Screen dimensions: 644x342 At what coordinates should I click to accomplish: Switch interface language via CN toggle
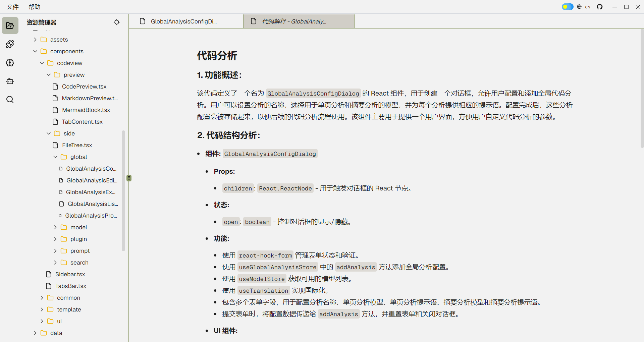588,7
